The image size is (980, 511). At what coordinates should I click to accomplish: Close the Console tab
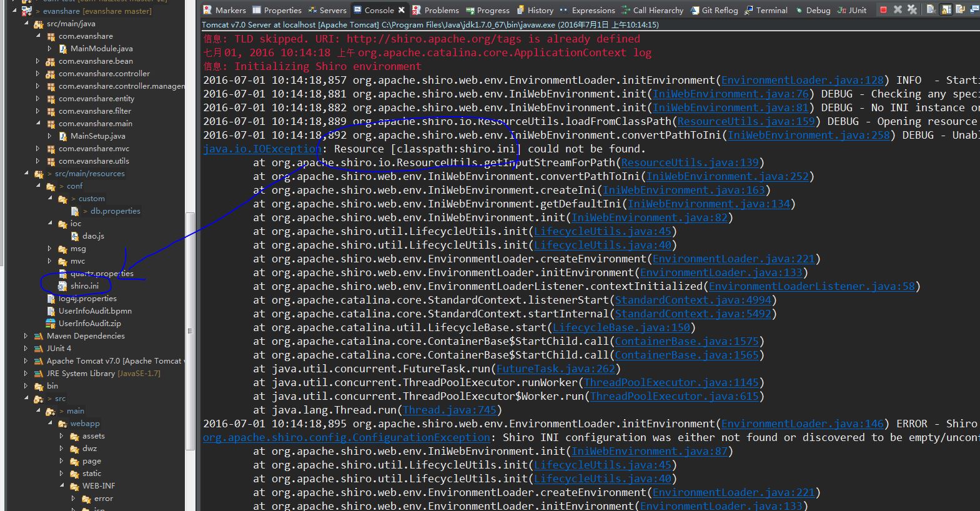pyautogui.click(x=401, y=10)
